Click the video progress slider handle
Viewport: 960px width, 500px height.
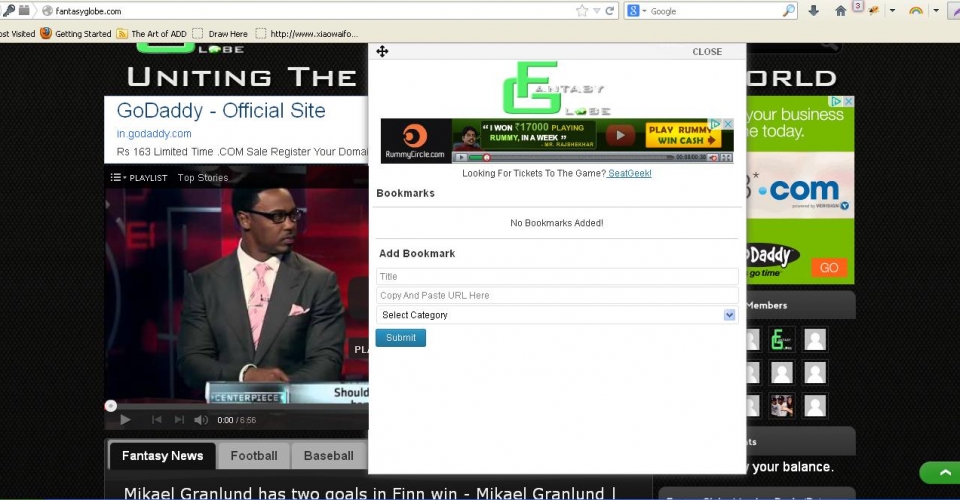click(111, 406)
